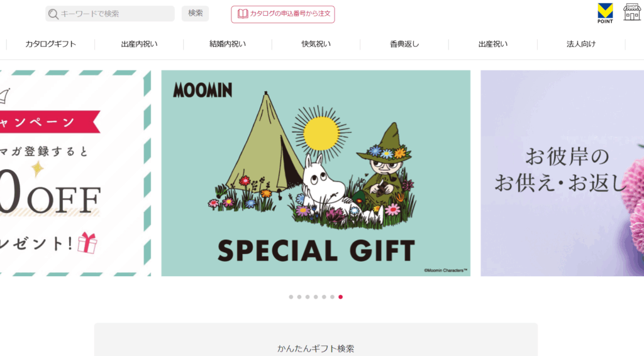644x356 pixels.
Task: Open the Moomin Special Gift banner
Action: pyautogui.click(x=316, y=173)
